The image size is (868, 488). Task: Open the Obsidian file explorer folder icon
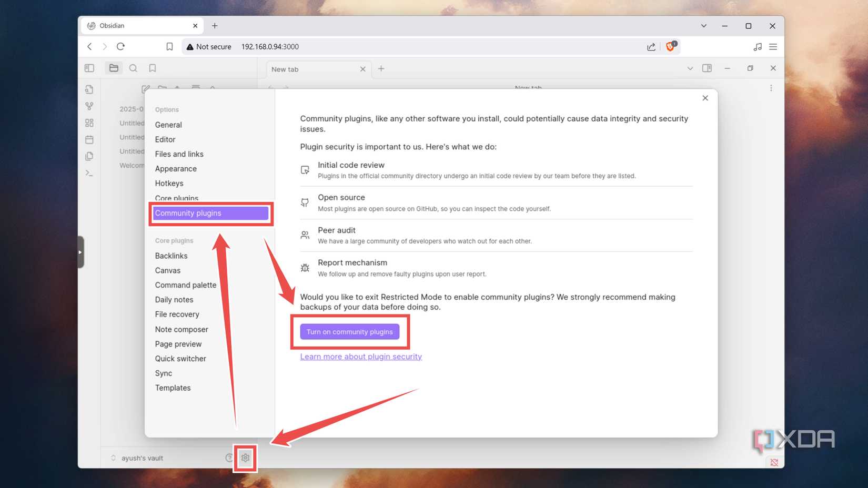pos(114,68)
